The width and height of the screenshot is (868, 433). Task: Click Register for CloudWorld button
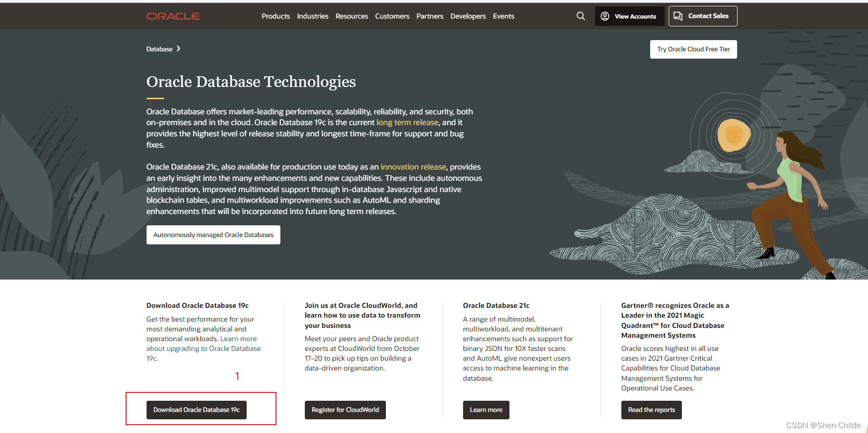(x=345, y=410)
